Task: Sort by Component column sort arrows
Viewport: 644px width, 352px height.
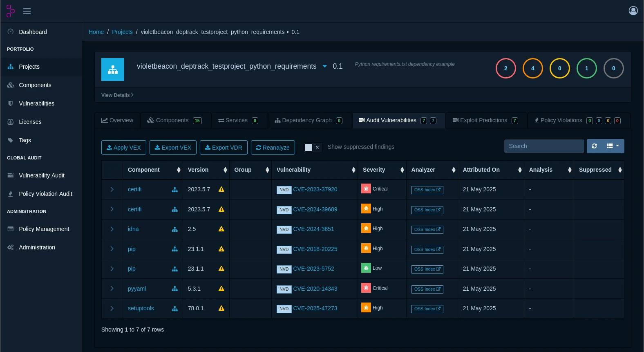Action: tap(179, 170)
